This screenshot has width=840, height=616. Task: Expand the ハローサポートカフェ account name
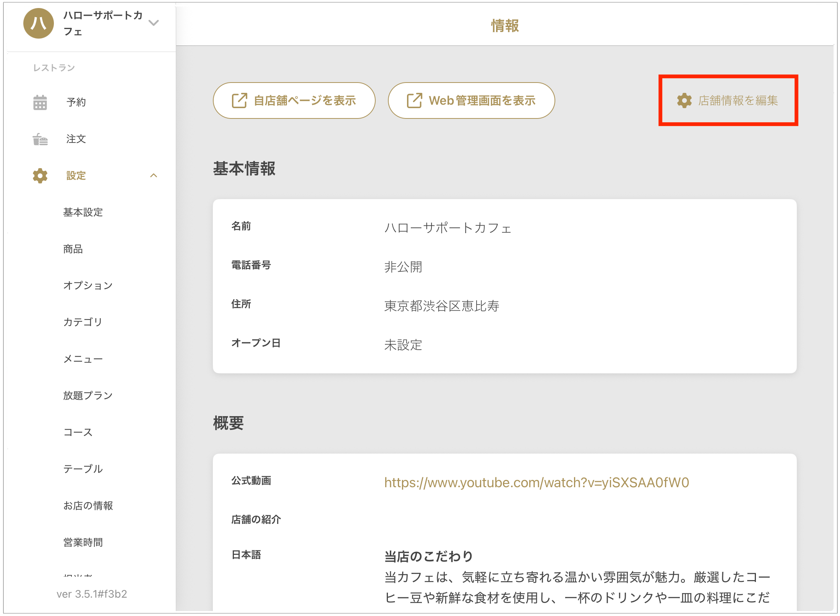[102, 23]
